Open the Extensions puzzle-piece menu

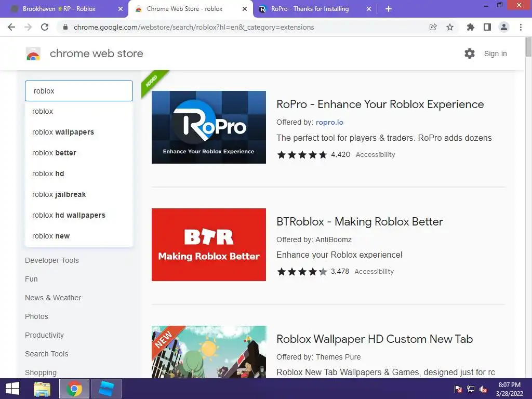tap(470, 27)
